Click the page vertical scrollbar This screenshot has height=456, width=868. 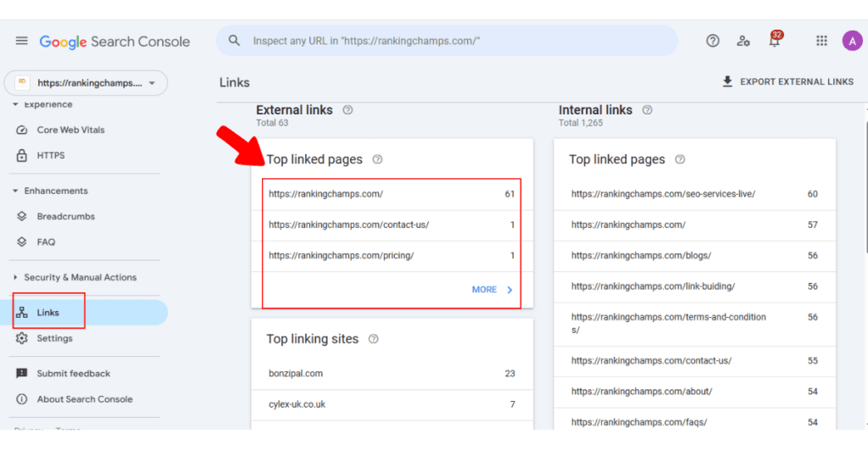[865, 188]
